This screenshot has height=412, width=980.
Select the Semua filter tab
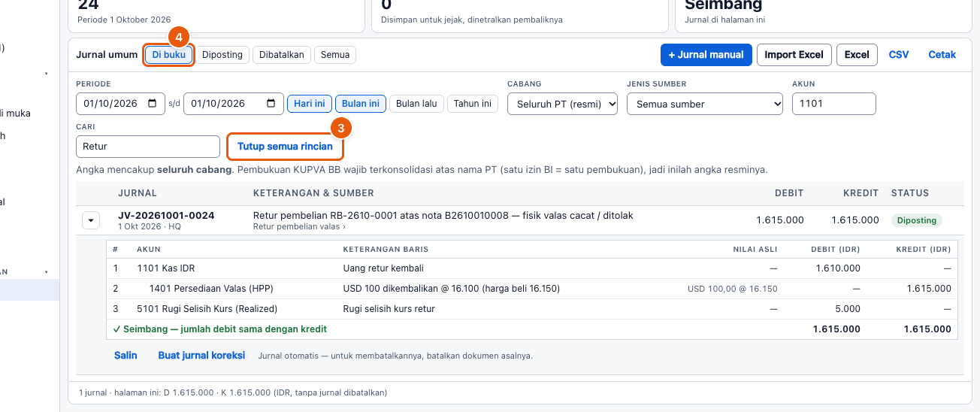coord(335,55)
